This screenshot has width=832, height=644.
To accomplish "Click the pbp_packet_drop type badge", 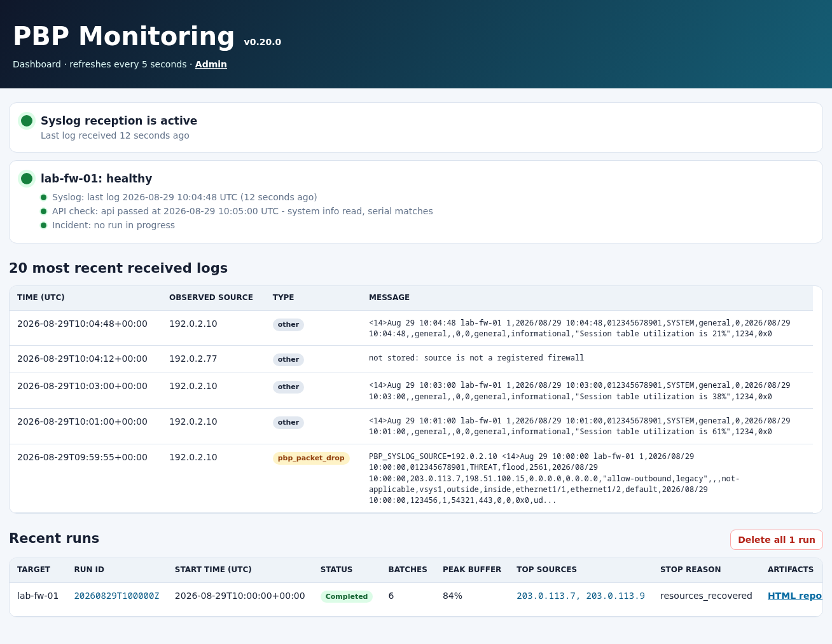I will coord(311,458).
